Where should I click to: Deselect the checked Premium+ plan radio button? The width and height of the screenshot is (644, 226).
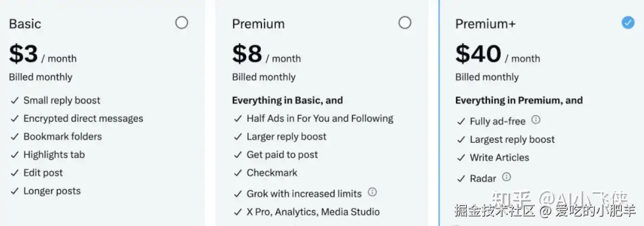(x=628, y=23)
